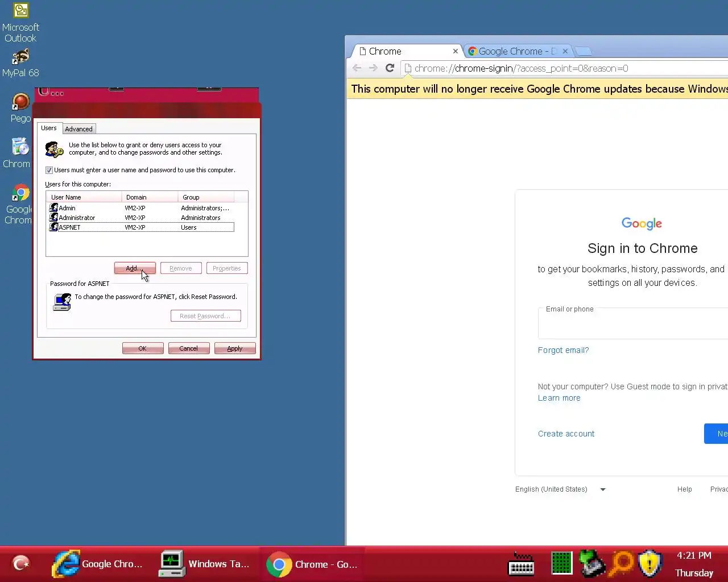
Task: Select the 'Users' group cell of ASPNET row
Action: tap(189, 227)
